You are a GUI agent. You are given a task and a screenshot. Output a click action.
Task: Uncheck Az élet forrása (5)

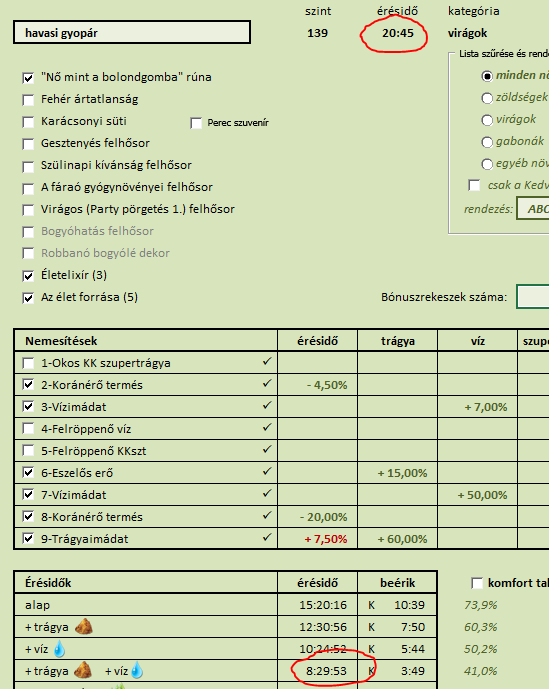(x=28, y=298)
